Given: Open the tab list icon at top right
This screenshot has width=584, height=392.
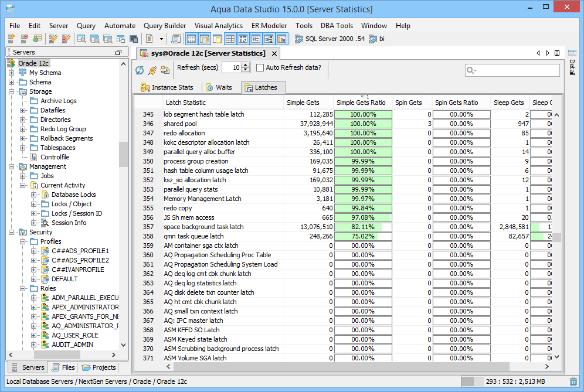Looking at the screenshot, I should (557, 53).
